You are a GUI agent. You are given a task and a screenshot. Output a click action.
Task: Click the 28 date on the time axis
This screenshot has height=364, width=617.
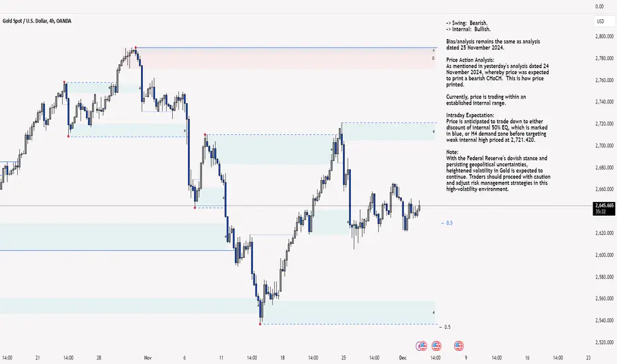[x=99, y=358]
